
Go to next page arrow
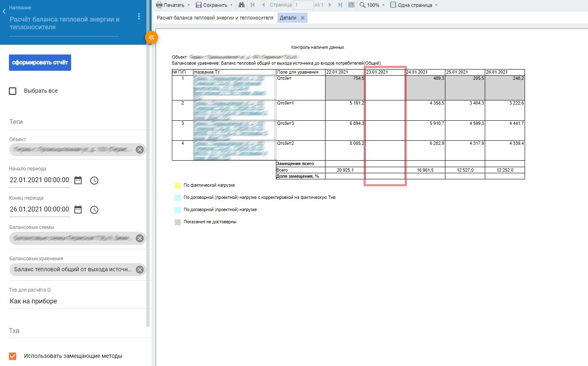tap(330, 5)
